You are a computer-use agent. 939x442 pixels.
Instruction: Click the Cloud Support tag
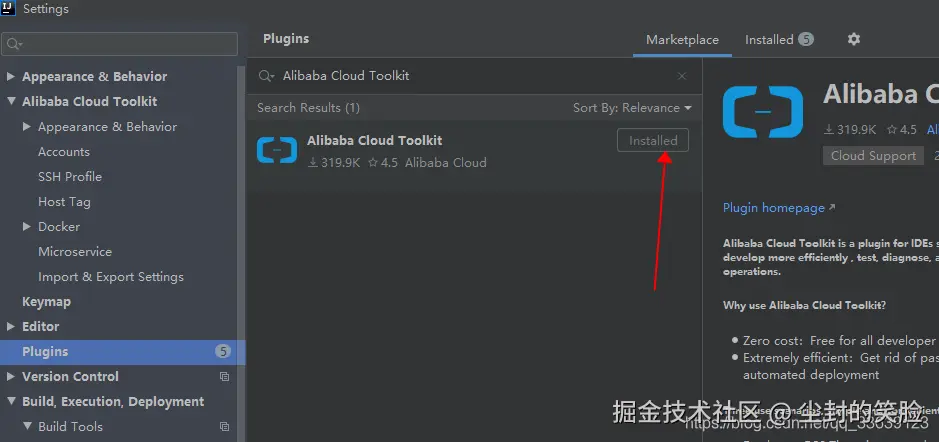[x=872, y=156]
